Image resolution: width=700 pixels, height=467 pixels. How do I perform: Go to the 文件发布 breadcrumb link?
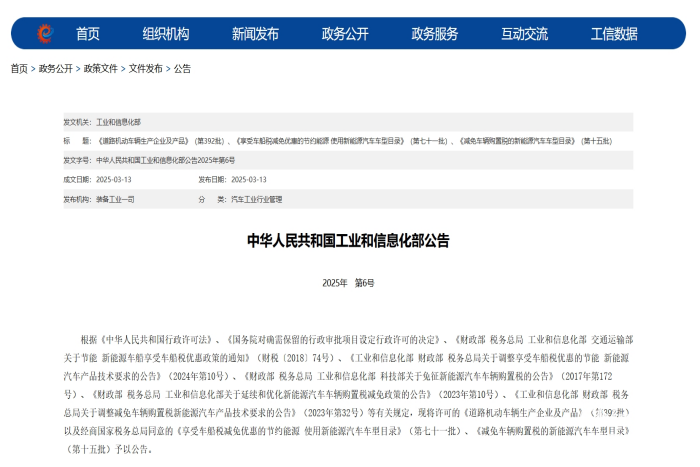tap(146, 69)
